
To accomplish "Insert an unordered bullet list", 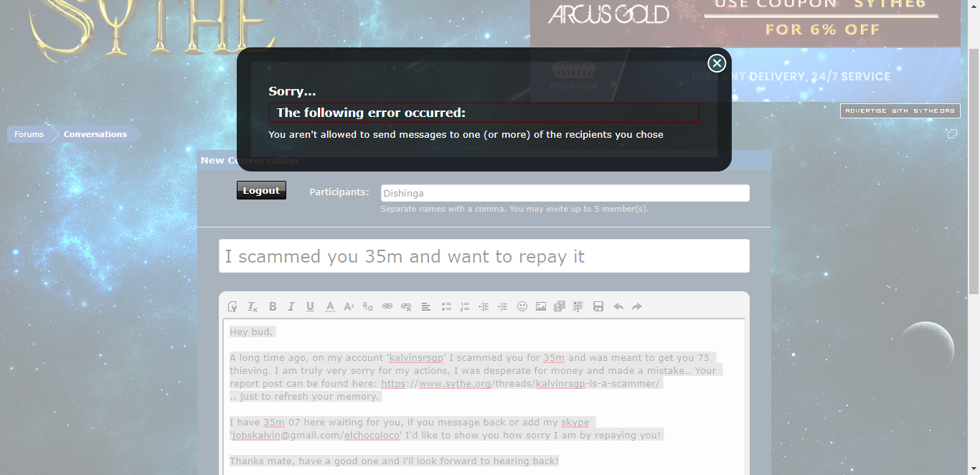I will tap(446, 306).
